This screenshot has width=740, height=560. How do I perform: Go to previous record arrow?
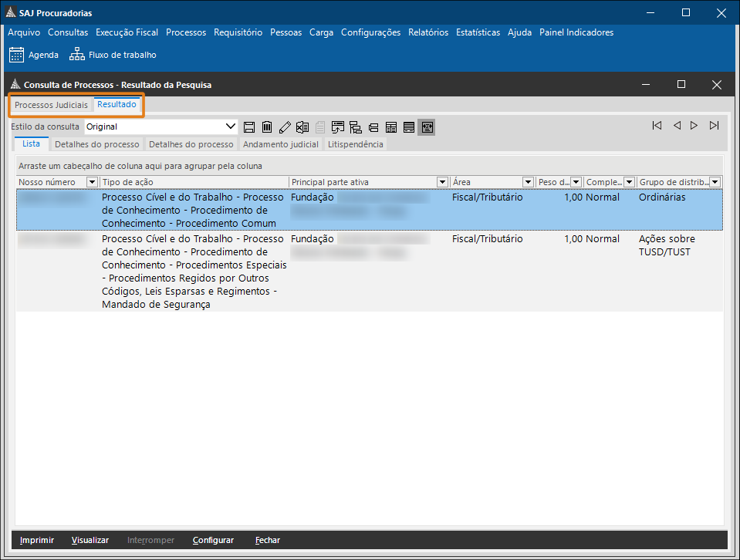pos(676,126)
